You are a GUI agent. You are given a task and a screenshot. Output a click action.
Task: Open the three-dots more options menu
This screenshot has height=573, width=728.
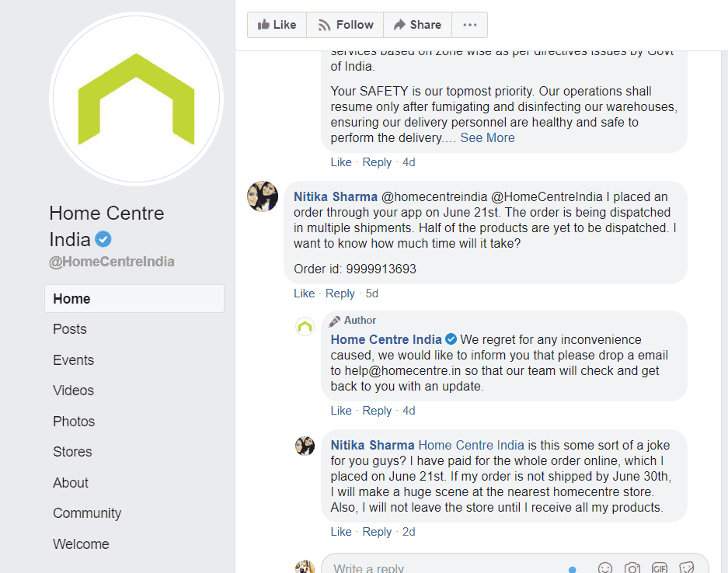(469, 25)
